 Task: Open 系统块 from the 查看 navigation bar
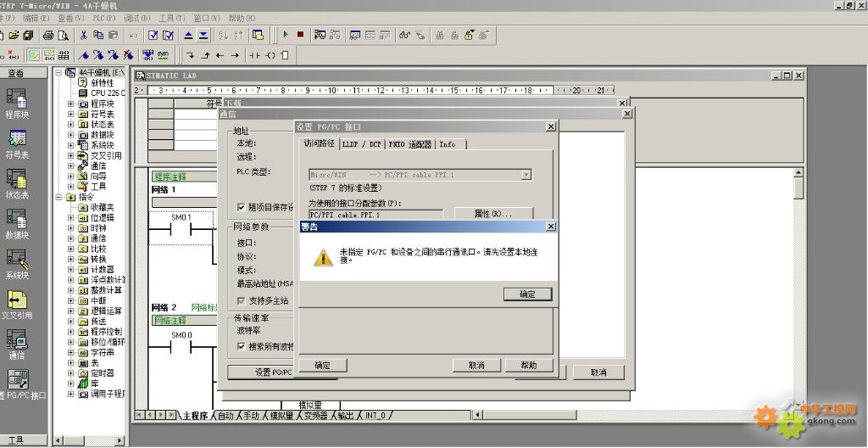pyautogui.click(x=17, y=265)
